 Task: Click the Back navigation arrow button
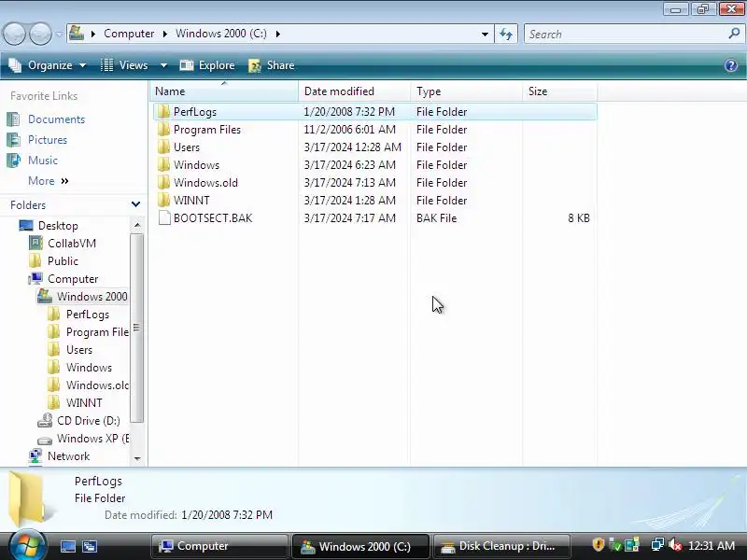point(14,35)
